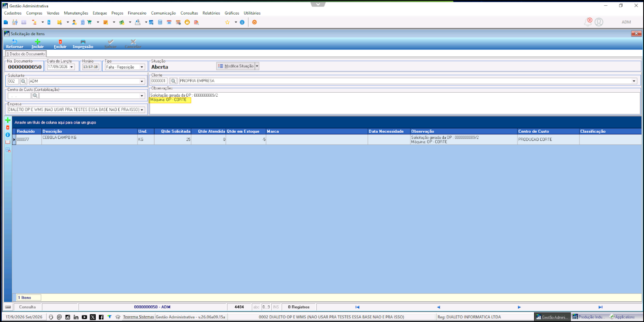Image resolution: width=644 pixels, height=322 pixels.
Task: Remove item using red grid delete icon
Action: (8, 128)
